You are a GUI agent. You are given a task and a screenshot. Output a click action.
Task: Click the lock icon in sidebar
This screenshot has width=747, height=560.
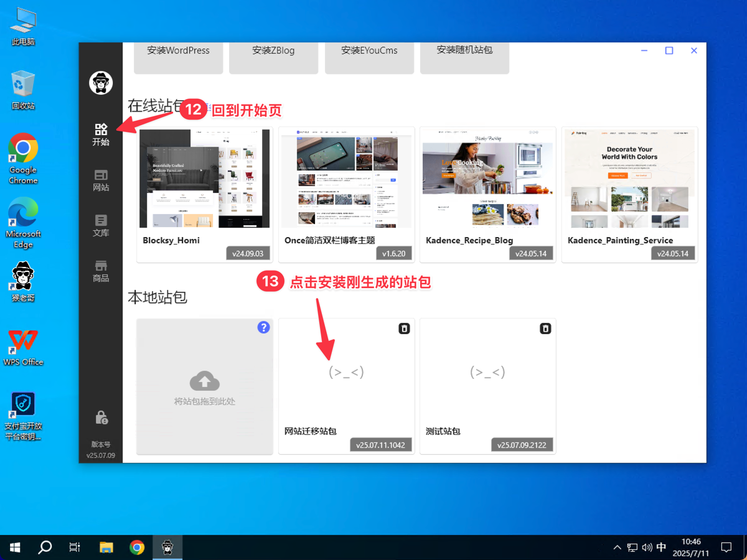click(101, 417)
